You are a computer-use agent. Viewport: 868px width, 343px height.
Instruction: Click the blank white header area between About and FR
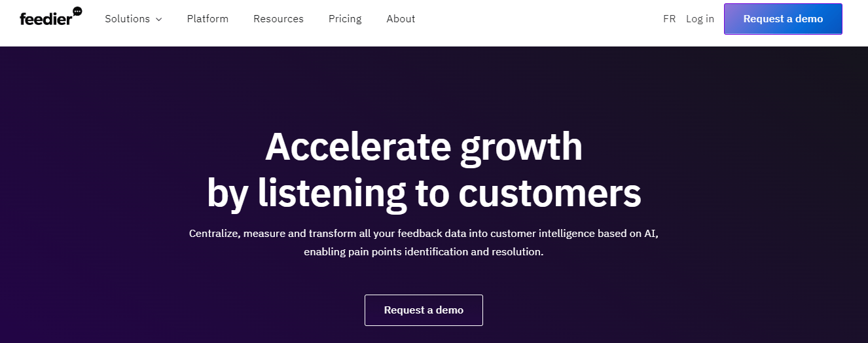tap(537, 19)
